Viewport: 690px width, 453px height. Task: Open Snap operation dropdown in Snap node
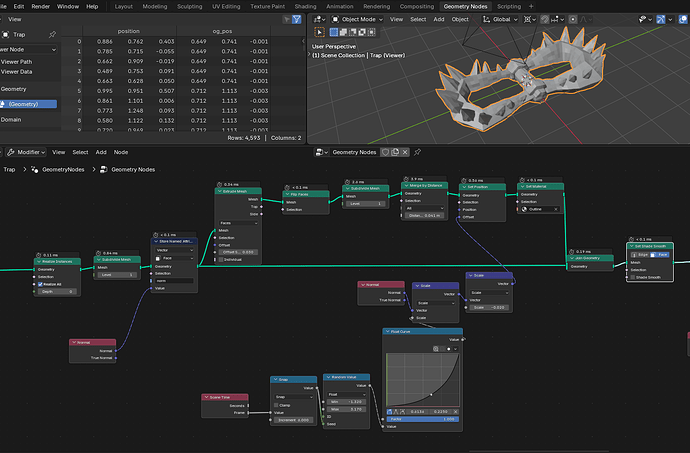[x=294, y=397]
